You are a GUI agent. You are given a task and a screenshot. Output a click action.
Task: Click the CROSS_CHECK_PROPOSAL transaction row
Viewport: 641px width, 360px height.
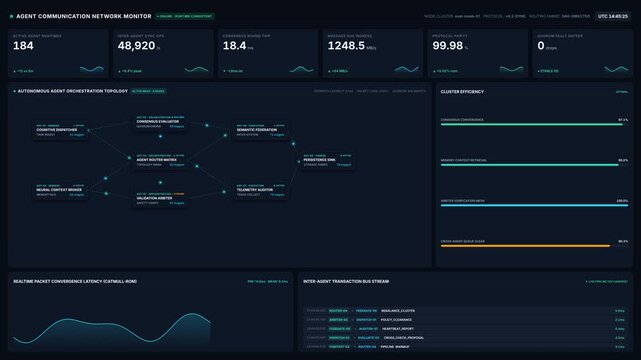(466, 338)
